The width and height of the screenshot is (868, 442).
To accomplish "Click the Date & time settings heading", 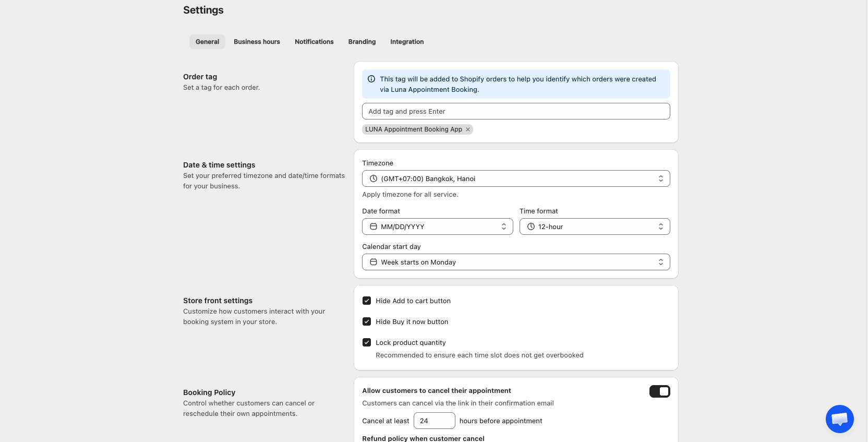I will point(219,165).
